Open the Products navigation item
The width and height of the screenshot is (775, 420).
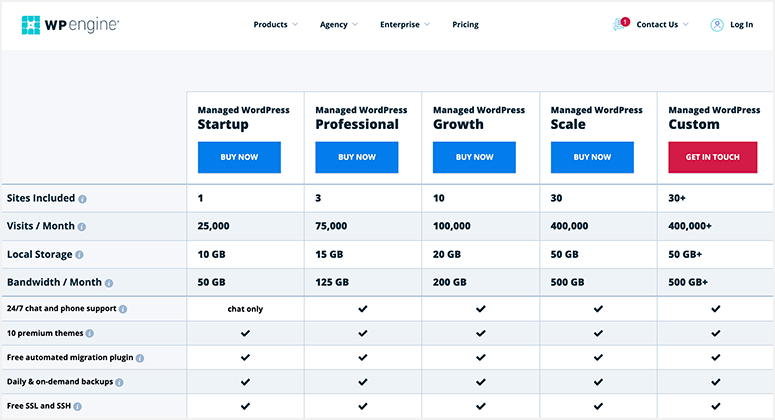270,24
